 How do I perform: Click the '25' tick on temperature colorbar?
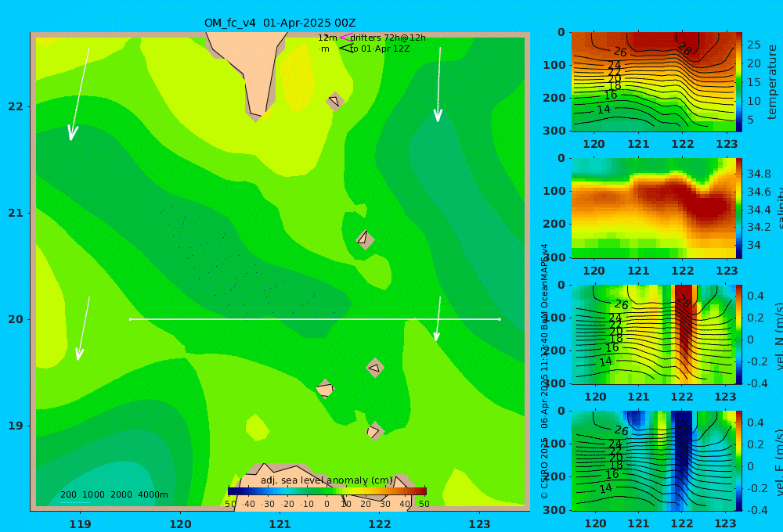click(754, 45)
